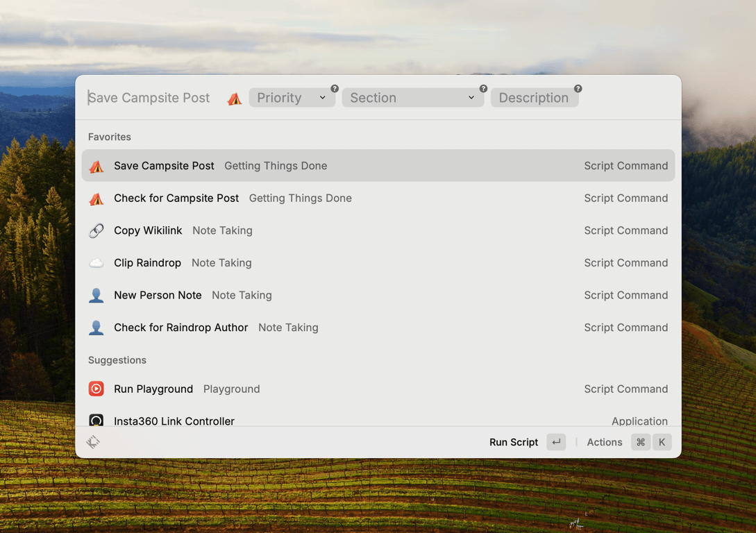Click 'Note Taking' beside New Person Note
The image size is (756, 533).
pos(242,295)
